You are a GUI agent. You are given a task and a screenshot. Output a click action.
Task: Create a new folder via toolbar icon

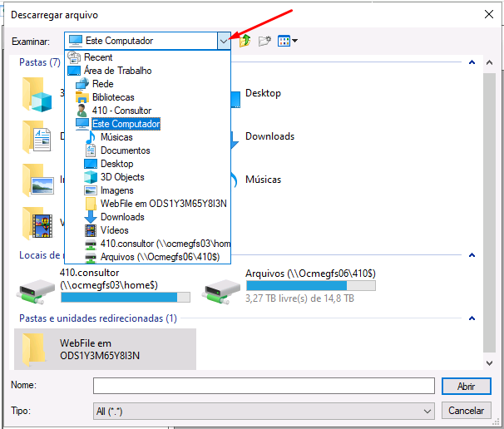265,41
